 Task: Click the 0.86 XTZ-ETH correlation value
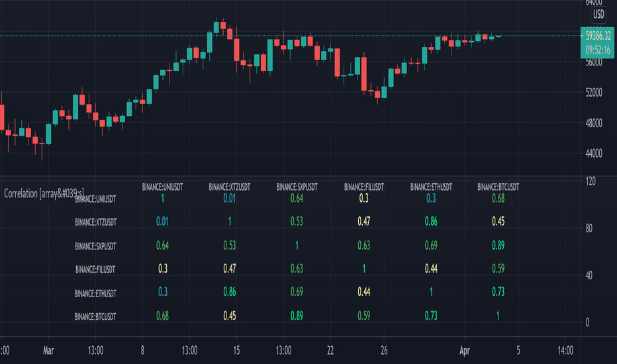click(x=431, y=221)
